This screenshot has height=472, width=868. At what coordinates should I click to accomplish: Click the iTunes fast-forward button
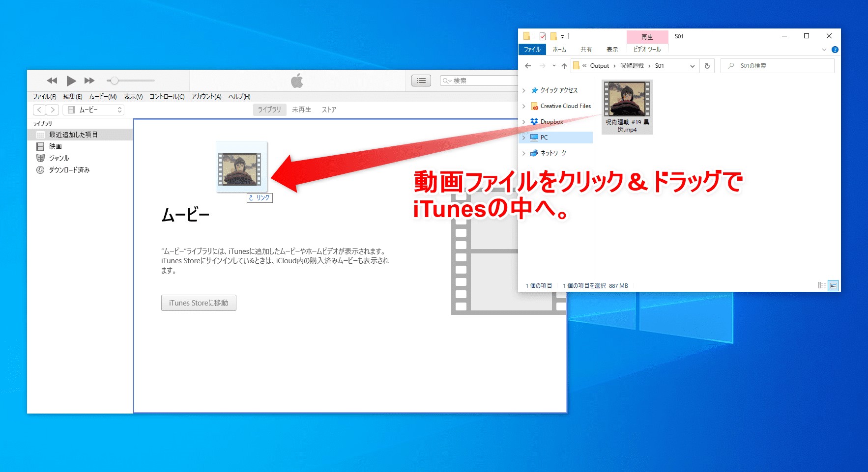[89, 81]
